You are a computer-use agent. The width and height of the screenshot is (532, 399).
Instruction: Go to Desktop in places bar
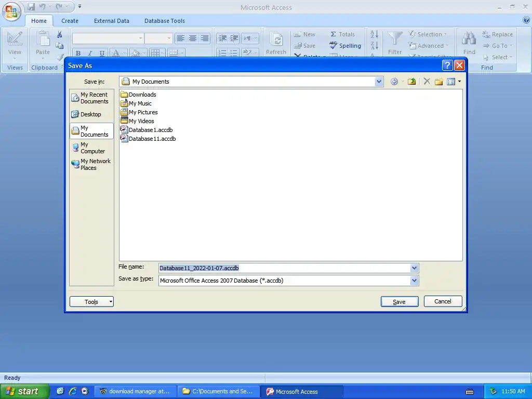pos(91,114)
